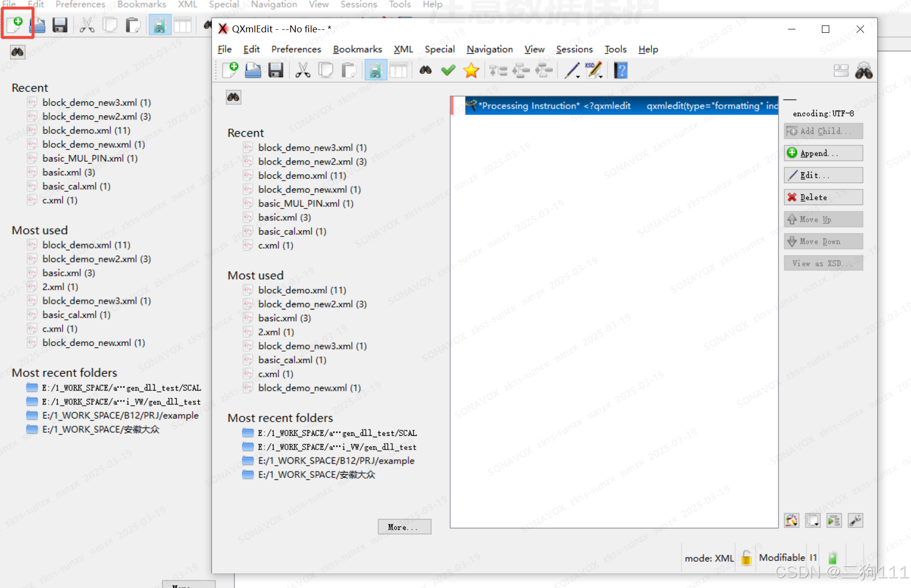The image size is (911, 588).
Task: Cut selection using the scissors toolbar icon
Action: tap(304, 70)
